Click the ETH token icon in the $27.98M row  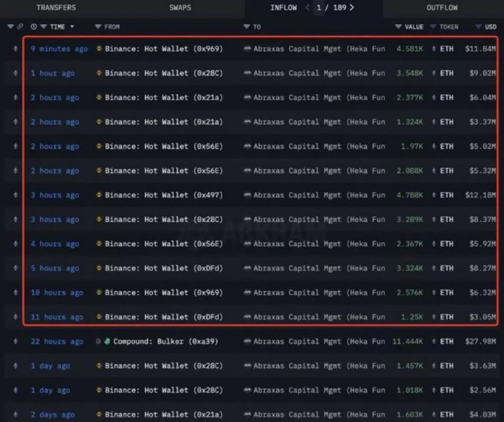434,342
